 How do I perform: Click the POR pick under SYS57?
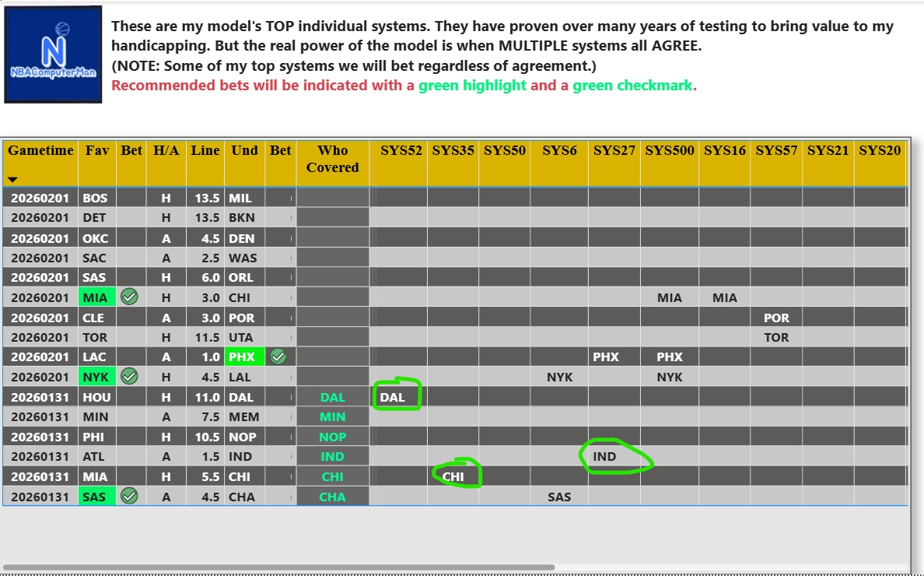coord(776,317)
